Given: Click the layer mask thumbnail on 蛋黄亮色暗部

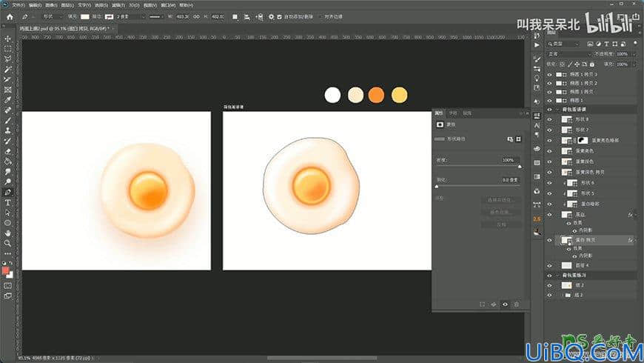Looking at the screenshot, I should (583, 141).
